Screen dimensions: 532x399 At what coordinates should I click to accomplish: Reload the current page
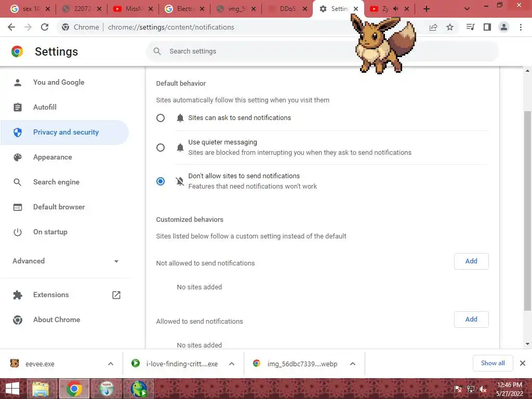45,27
